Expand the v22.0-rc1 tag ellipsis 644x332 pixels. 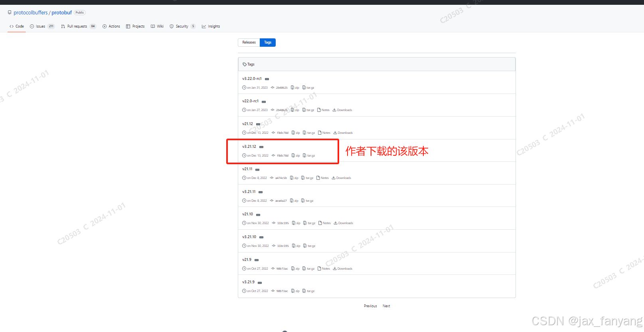point(264,101)
